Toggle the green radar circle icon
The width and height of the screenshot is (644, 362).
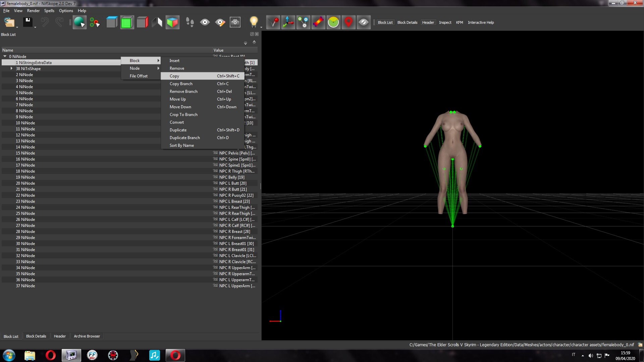333,22
